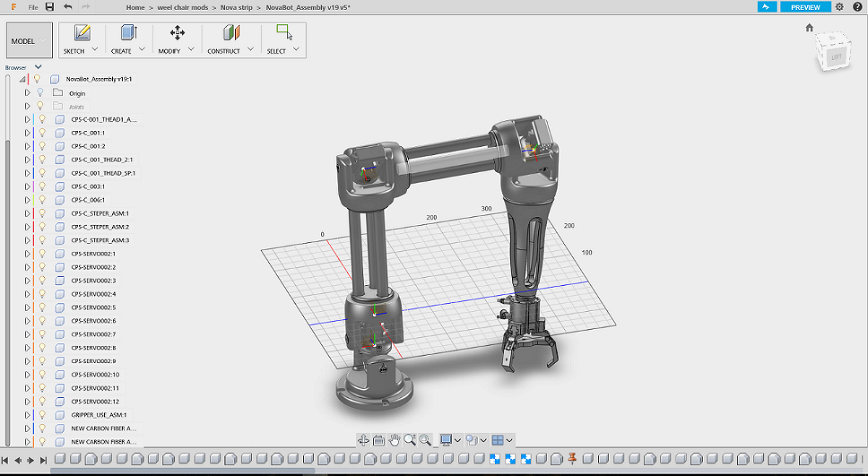
Task: Click the Nova strip breadcrumb link
Action: tap(238, 7)
